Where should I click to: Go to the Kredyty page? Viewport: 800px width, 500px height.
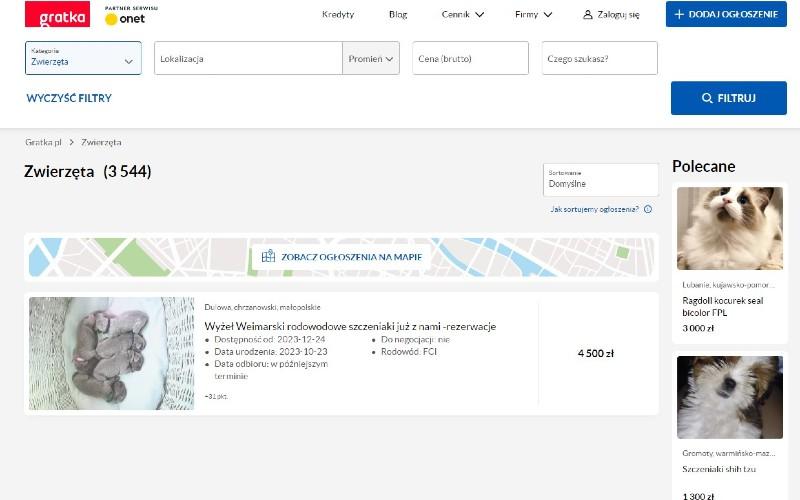click(338, 14)
